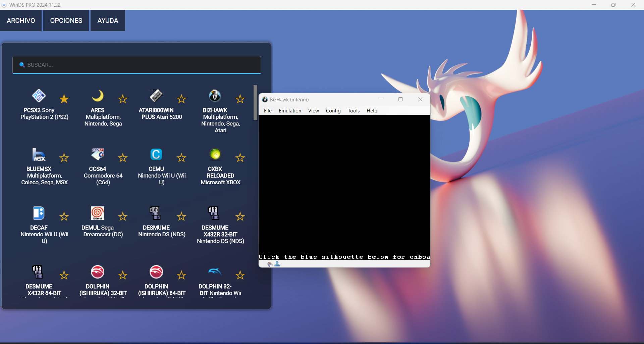This screenshot has height=344, width=644.
Task: Launch the PCSX2 PlayStation 2 emulator icon
Action: [x=39, y=96]
